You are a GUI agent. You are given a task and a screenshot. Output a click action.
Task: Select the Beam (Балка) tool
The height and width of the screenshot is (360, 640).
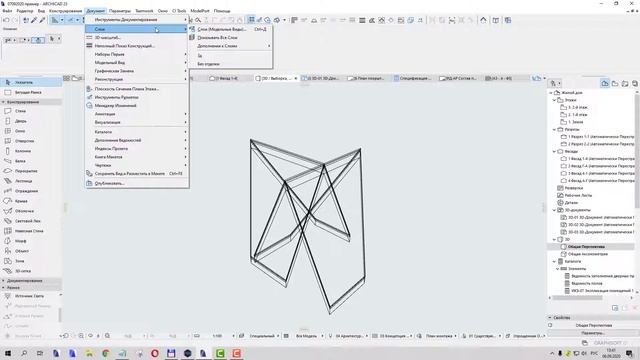[x=31, y=161]
